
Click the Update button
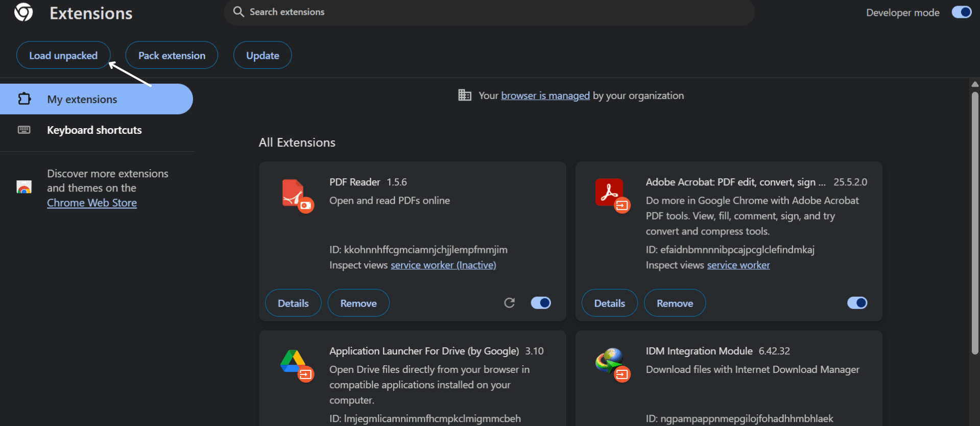(262, 55)
